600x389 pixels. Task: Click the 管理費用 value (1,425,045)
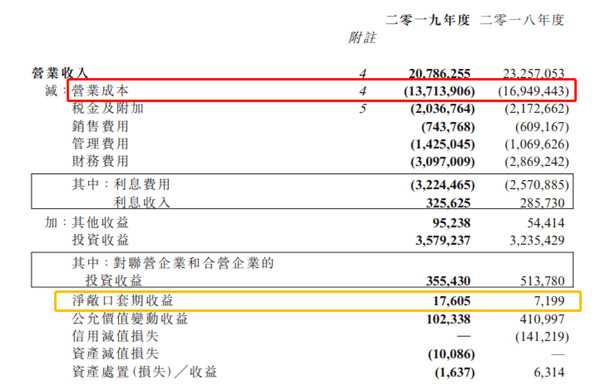click(443, 144)
